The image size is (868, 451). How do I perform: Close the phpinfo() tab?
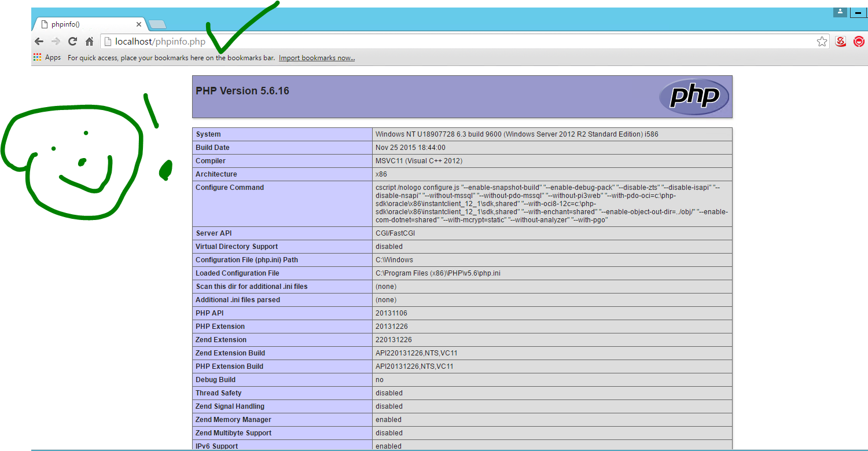[139, 24]
